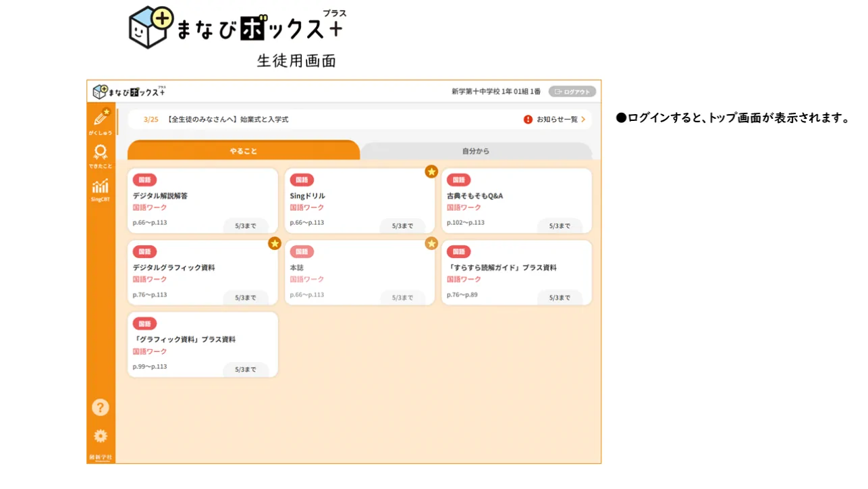This screenshot has width=868, height=489.
Task: Click the star badge on 本誌 card
Action: (x=431, y=243)
